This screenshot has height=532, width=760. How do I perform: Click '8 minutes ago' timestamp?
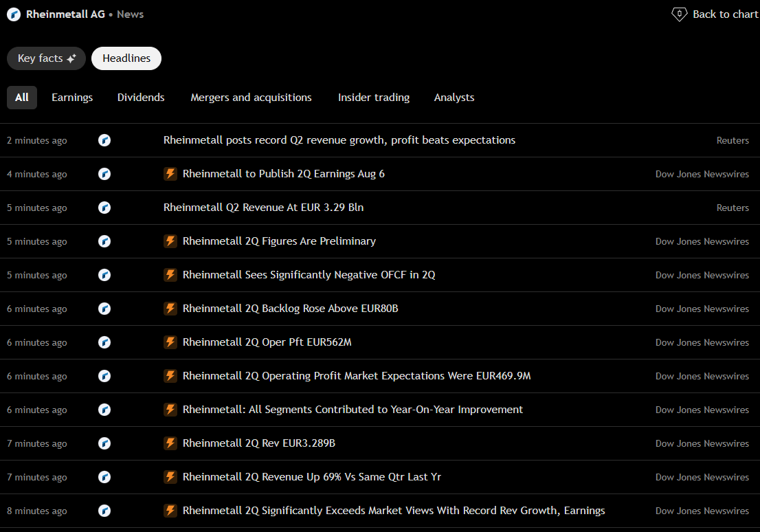(x=37, y=511)
